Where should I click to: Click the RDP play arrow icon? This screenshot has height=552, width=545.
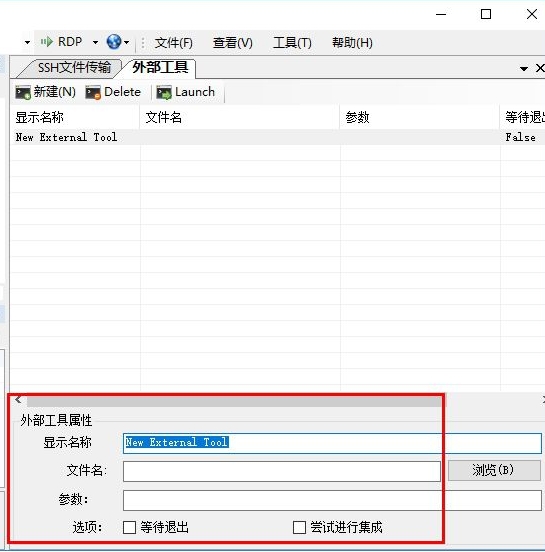[46, 42]
